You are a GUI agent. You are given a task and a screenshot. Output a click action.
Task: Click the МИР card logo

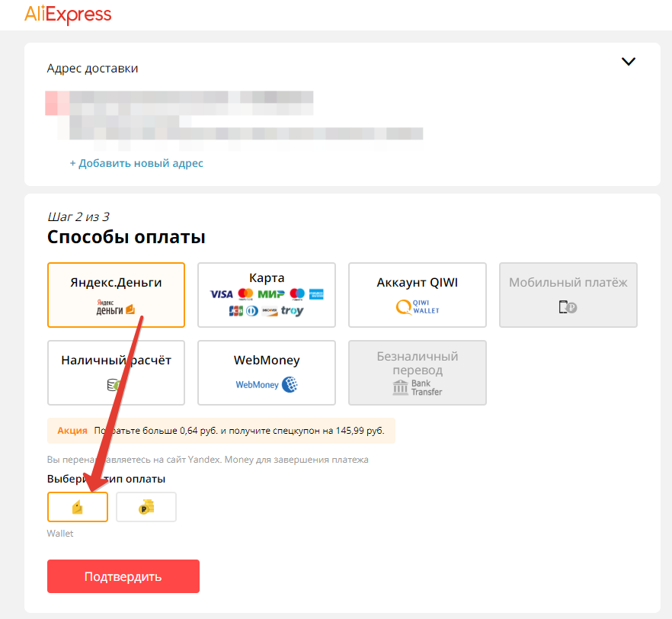click(x=271, y=294)
